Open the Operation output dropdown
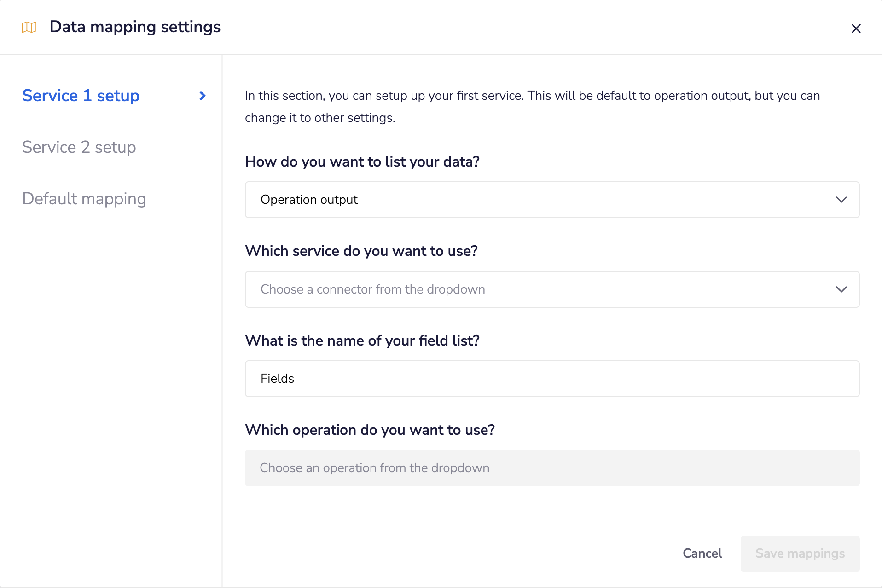 (551, 200)
